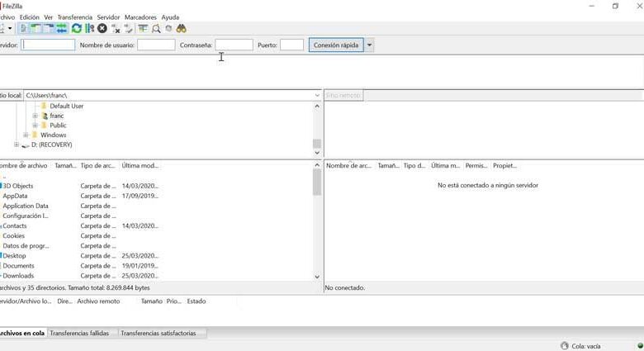Toggle directory comparison magnifier icon

coord(156,28)
